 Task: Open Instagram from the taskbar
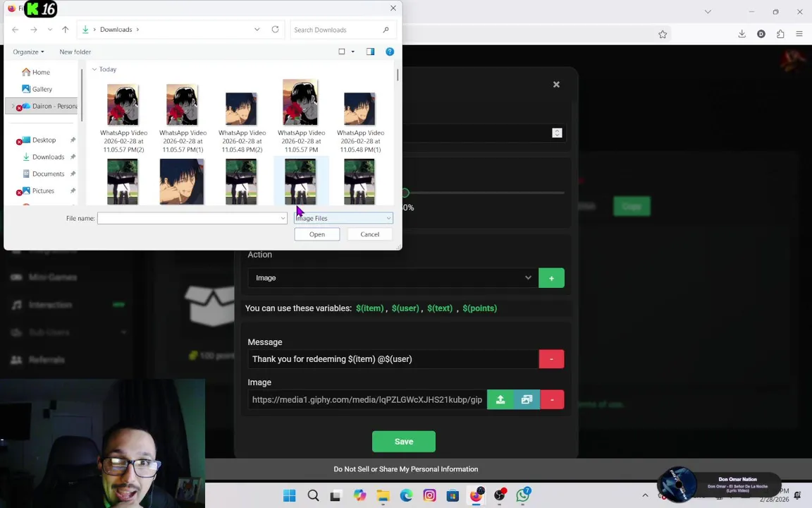tap(430, 495)
